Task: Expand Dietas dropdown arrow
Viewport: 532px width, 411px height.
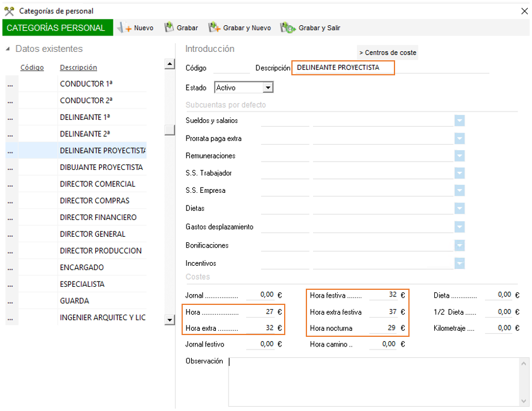Action: 460,209
